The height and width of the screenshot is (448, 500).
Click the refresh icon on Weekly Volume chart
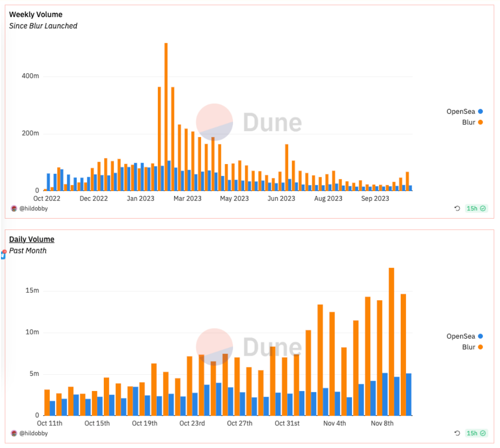tap(457, 208)
